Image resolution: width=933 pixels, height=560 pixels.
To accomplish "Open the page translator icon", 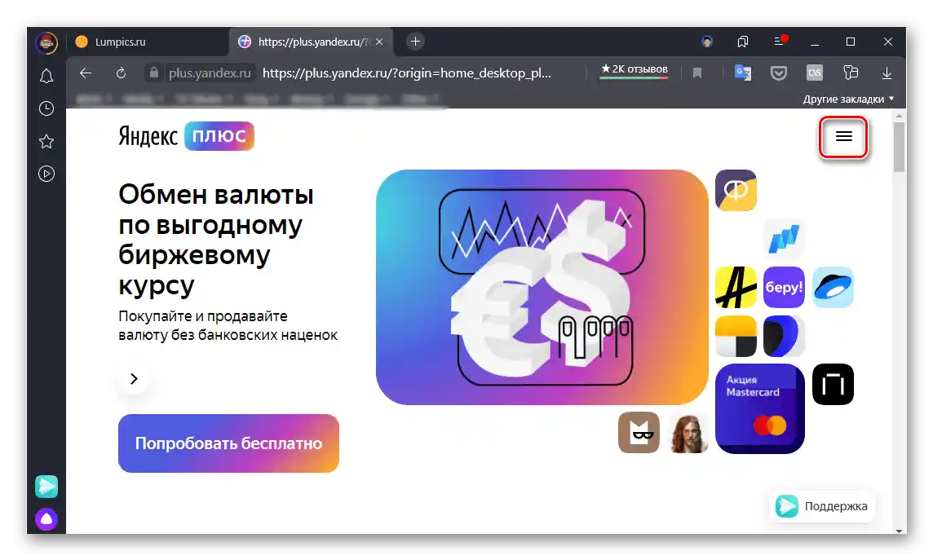I will pos(743,73).
